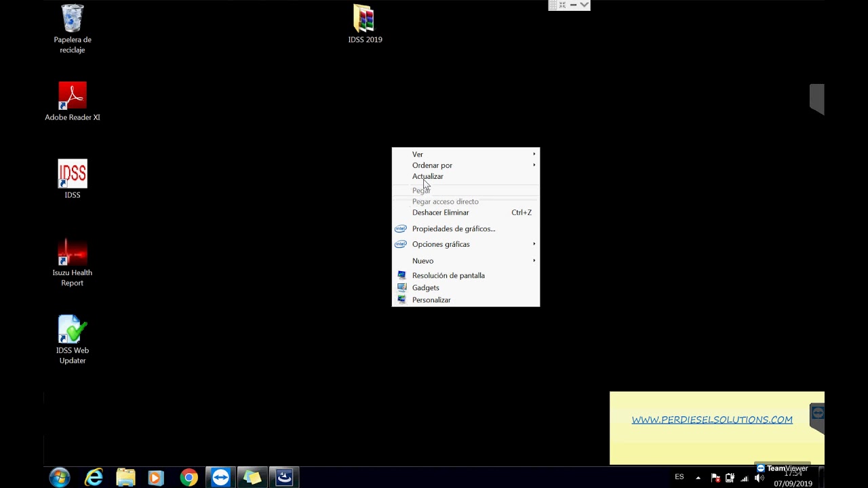Screen dimensions: 868x488
Task: Select the Adobe Reader XI shortcut
Action: click(73, 102)
